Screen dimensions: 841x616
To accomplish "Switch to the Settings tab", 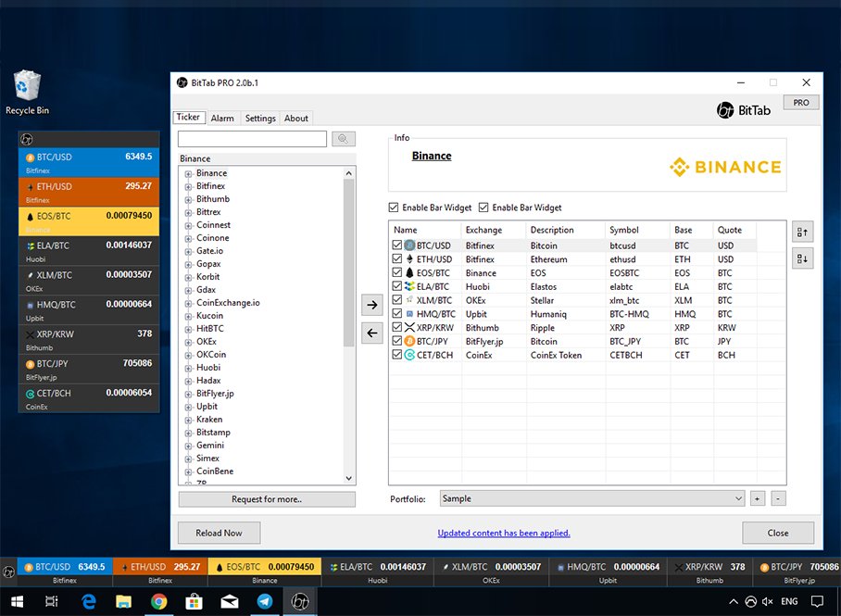I will (260, 118).
